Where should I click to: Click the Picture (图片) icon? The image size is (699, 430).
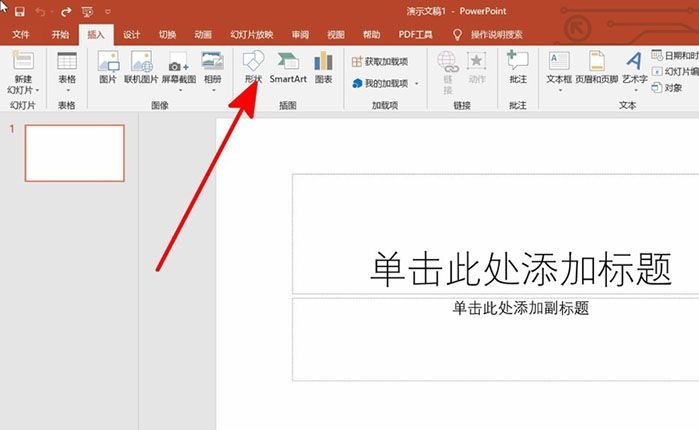108,66
